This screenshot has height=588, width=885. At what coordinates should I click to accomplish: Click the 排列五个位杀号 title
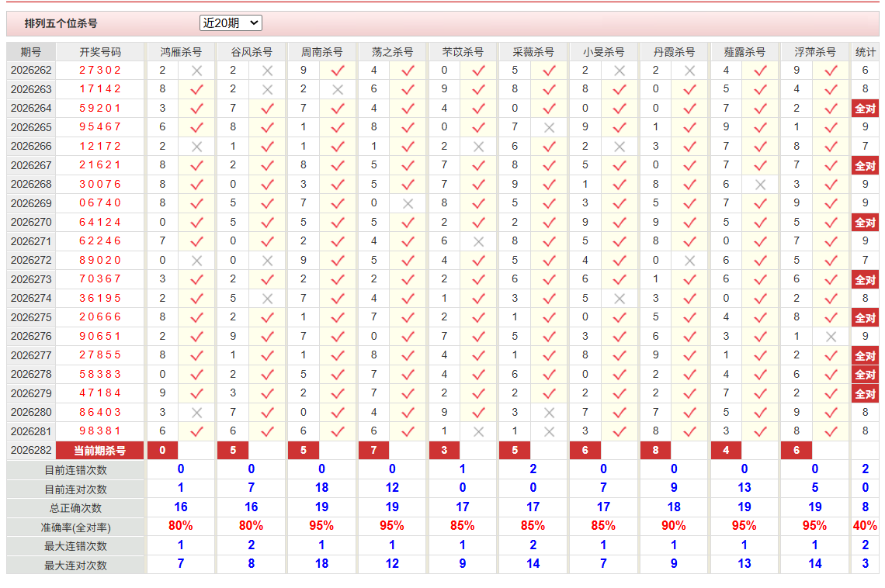tap(61, 24)
